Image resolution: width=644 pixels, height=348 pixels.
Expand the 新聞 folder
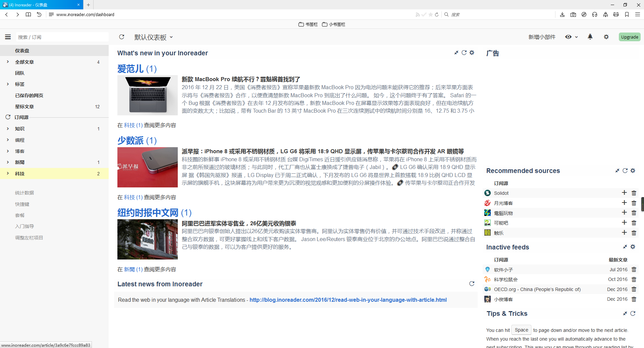[8, 162]
